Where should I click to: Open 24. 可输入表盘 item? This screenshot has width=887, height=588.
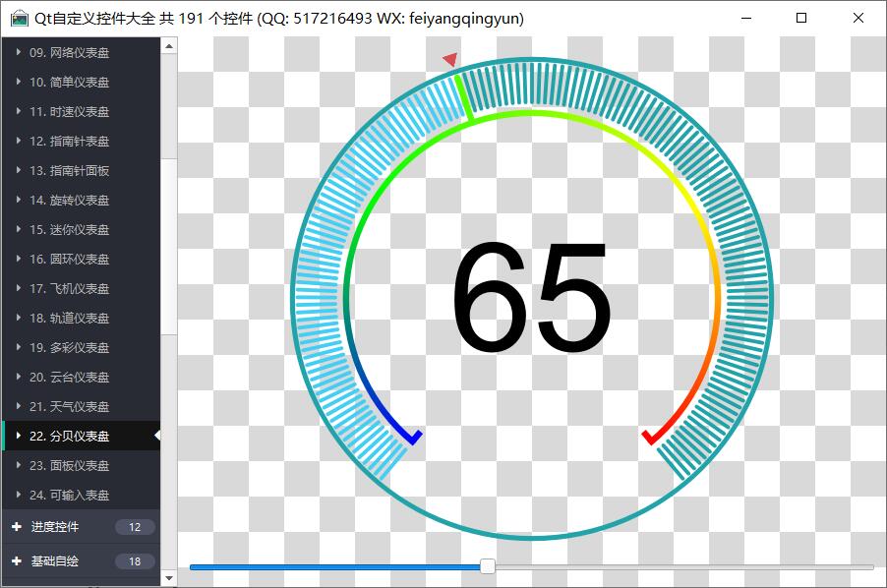[x=69, y=495]
